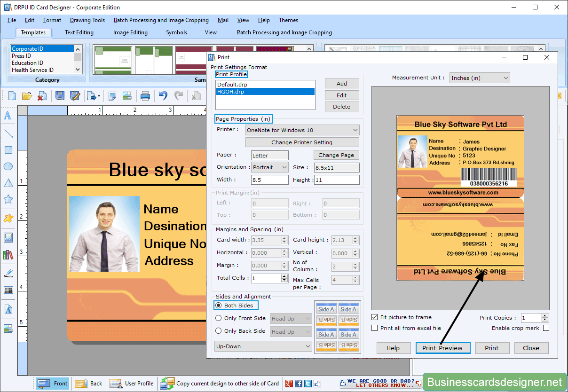Image resolution: width=568 pixels, height=392 pixels.
Task: Open the File menu
Action: point(12,20)
